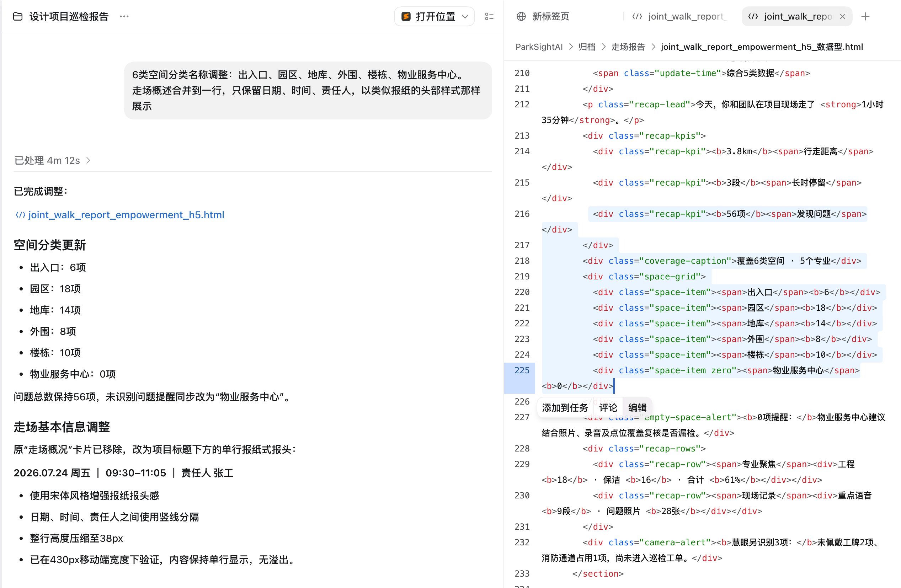Click the orange Sublime icon in 打开位置

click(x=406, y=16)
